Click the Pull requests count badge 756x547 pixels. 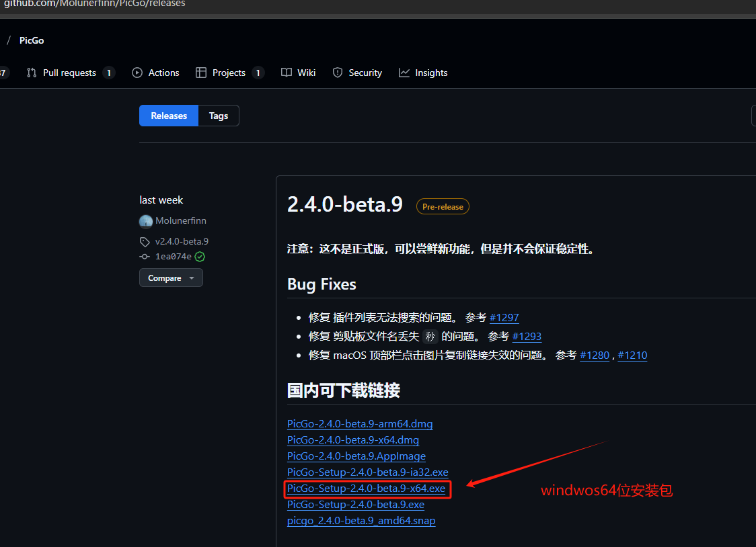click(109, 73)
